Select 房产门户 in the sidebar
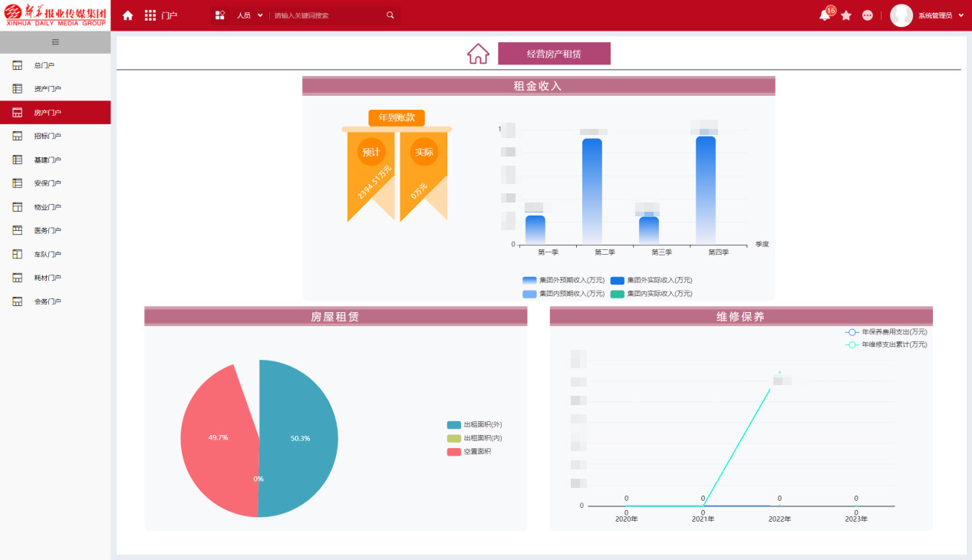Image resolution: width=972 pixels, height=560 pixels. coord(55,113)
